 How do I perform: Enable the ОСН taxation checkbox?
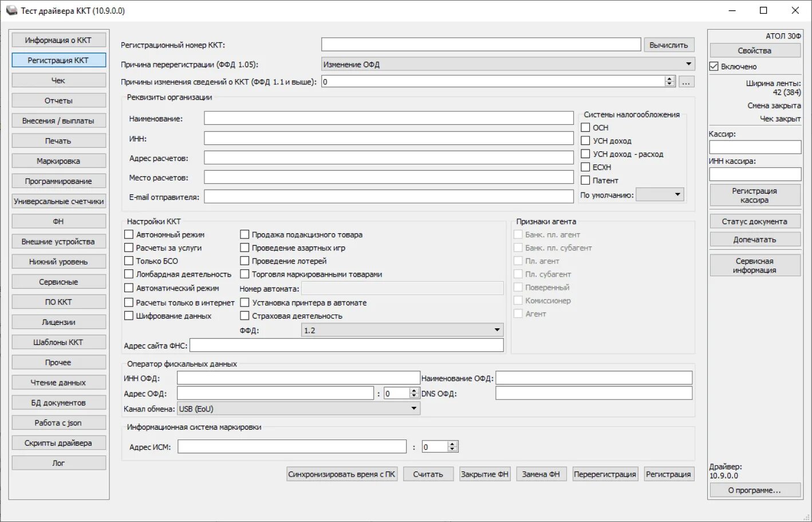[585, 127]
